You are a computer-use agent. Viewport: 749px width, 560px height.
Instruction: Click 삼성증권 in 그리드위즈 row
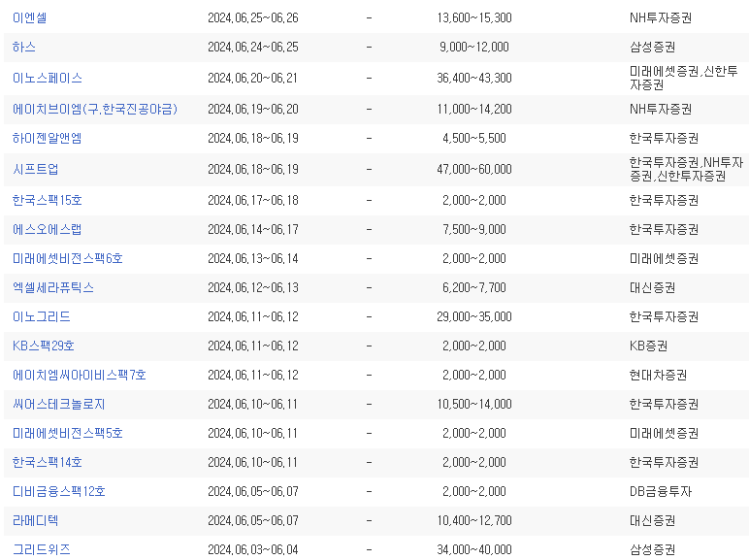coord(653,550)
